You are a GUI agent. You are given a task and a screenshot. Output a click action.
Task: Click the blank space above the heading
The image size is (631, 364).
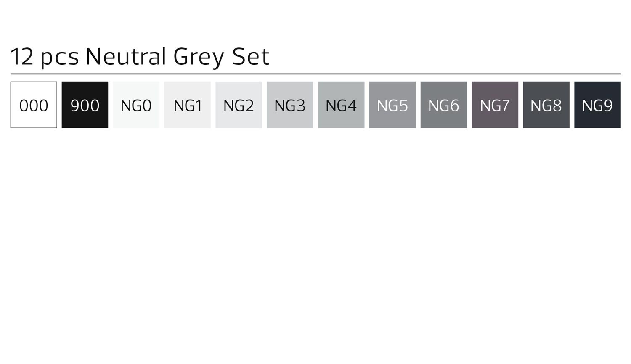315,21
